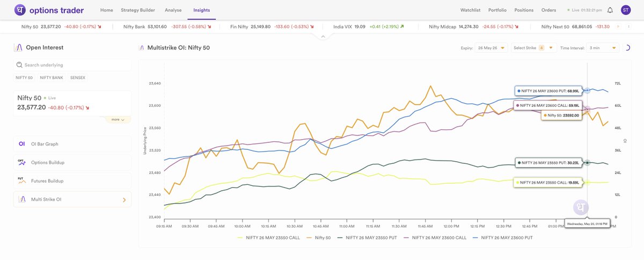644x260 pixels.
Task: Expand Nifty 50 card with more button
Action: click(x=119, y=120)
